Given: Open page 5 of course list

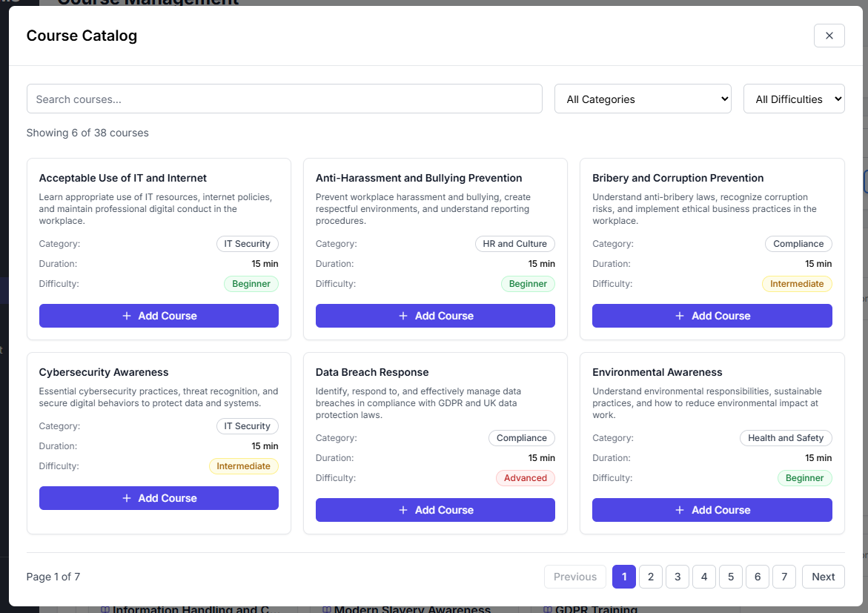Looking at the screenshot, I should pyautogui.click(x=730, y=577).
